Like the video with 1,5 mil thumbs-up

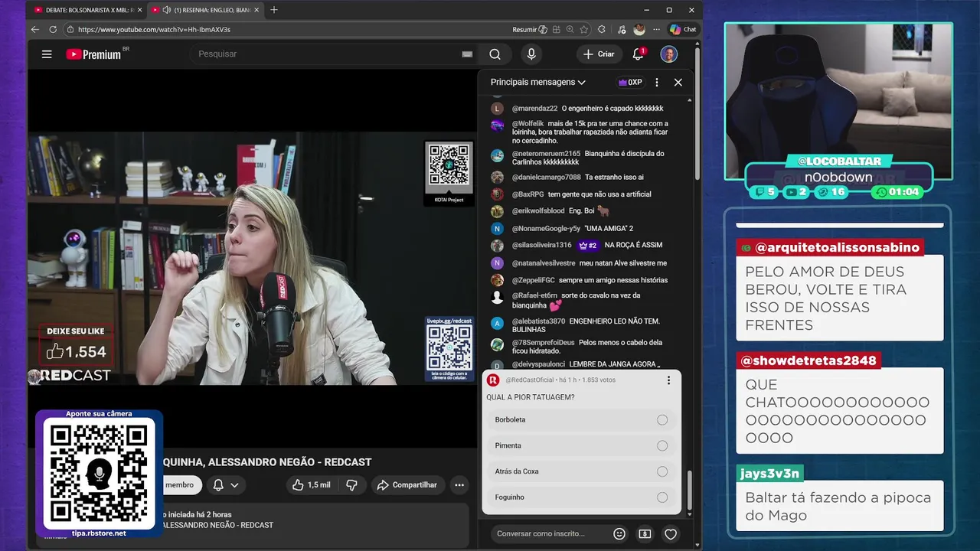[312, 485]
